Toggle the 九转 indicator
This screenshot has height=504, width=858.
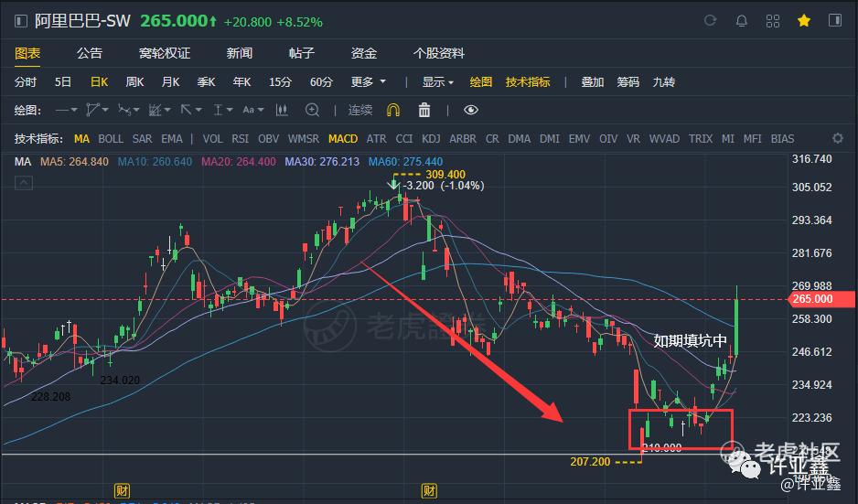664,82
